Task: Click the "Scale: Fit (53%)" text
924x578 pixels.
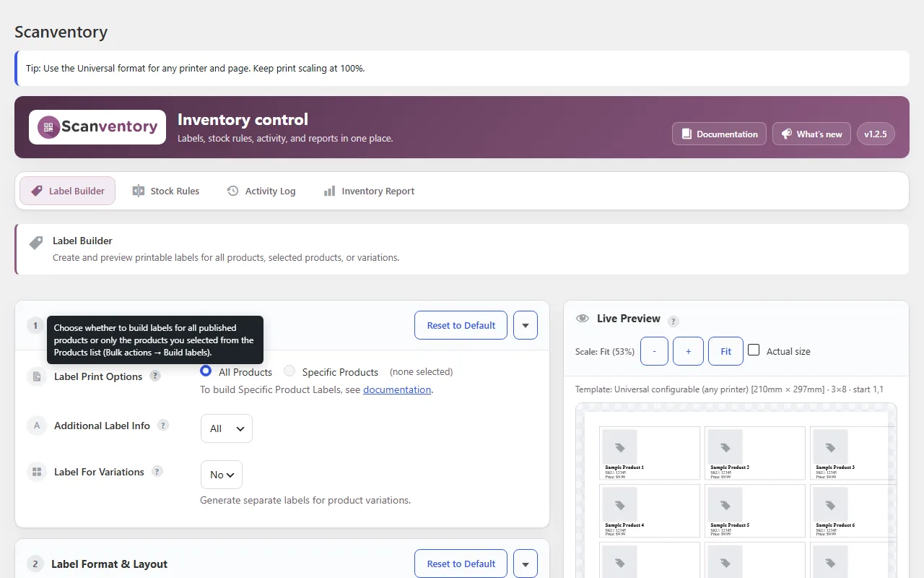Action: pos(605,351)
